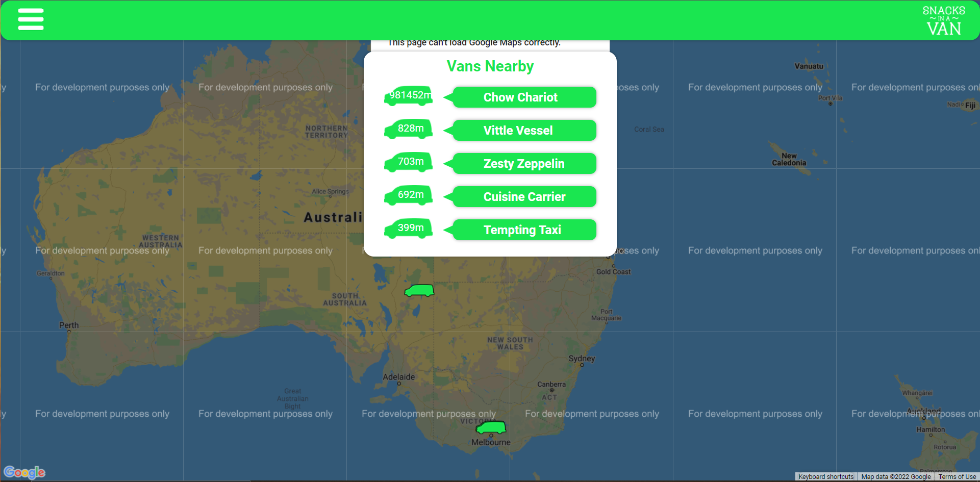Select the van icon labeled 399m
Screen dimensions: 980x482
tap(408, 228)
